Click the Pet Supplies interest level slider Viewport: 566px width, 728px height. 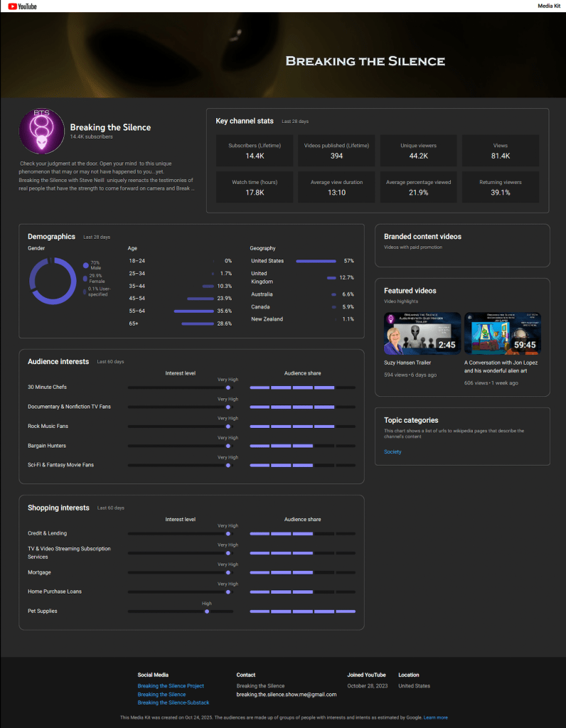pyautogui.click(x=181, y=611)
